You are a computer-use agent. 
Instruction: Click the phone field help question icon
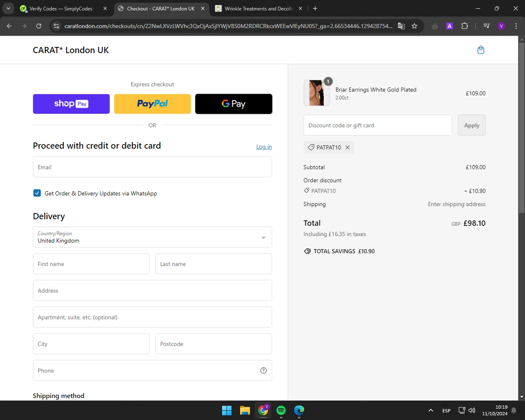[x=263, y=371]
